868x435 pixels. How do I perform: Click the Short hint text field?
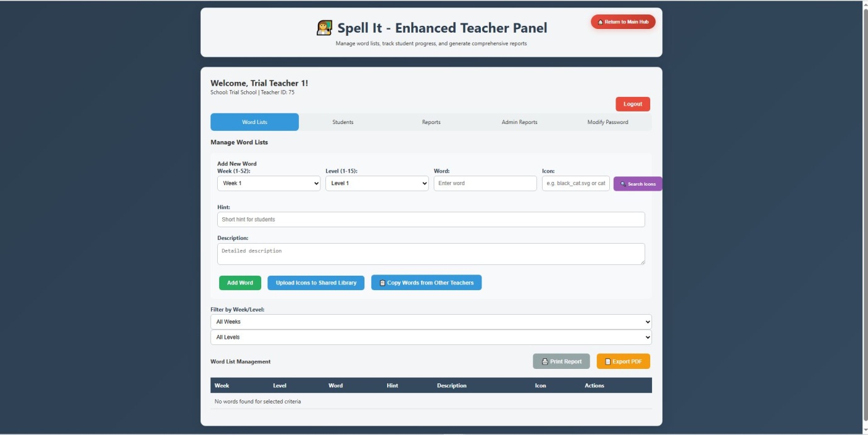coord(431,220)
